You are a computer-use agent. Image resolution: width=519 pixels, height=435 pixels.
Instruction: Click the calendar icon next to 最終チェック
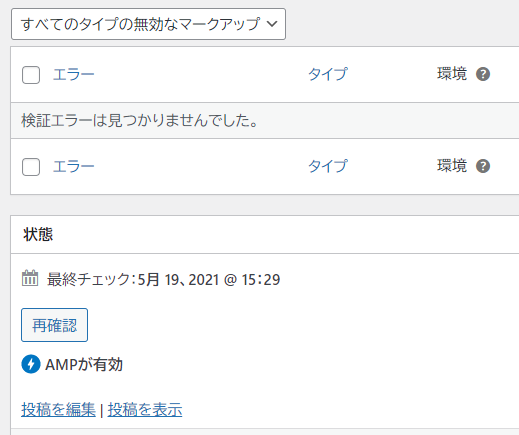click(30, 278)
